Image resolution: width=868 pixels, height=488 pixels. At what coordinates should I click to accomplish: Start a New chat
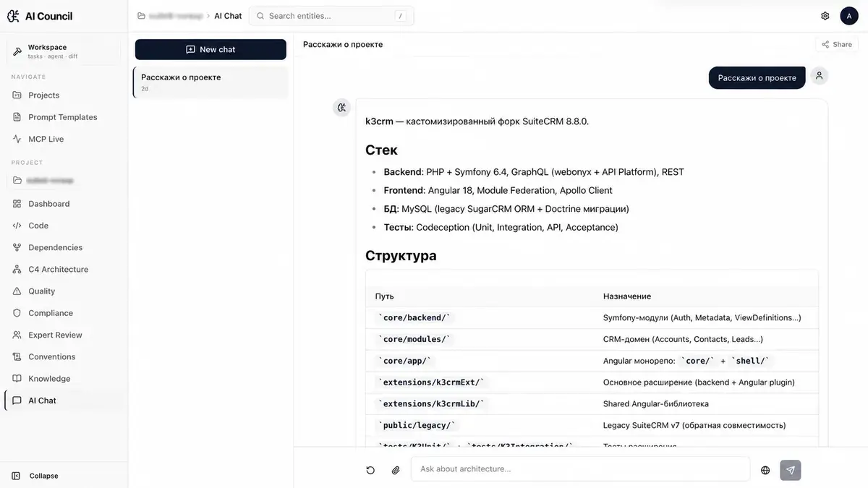(x=210, y=49)
